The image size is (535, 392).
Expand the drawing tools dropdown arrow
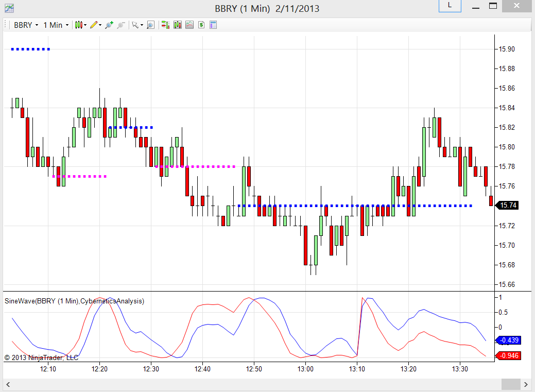[100, 25]
